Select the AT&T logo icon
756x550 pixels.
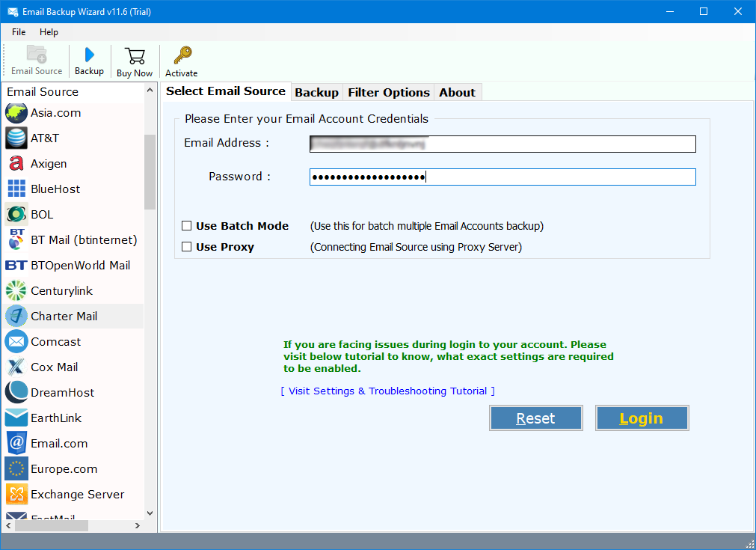pyautogui.click(x=16, y=138)
